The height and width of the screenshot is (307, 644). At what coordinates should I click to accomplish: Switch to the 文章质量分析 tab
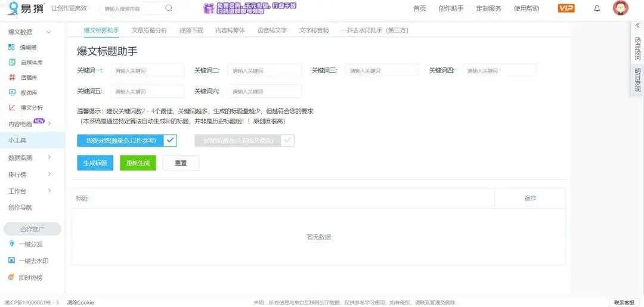pyautogui.click(x=149, y=30)
